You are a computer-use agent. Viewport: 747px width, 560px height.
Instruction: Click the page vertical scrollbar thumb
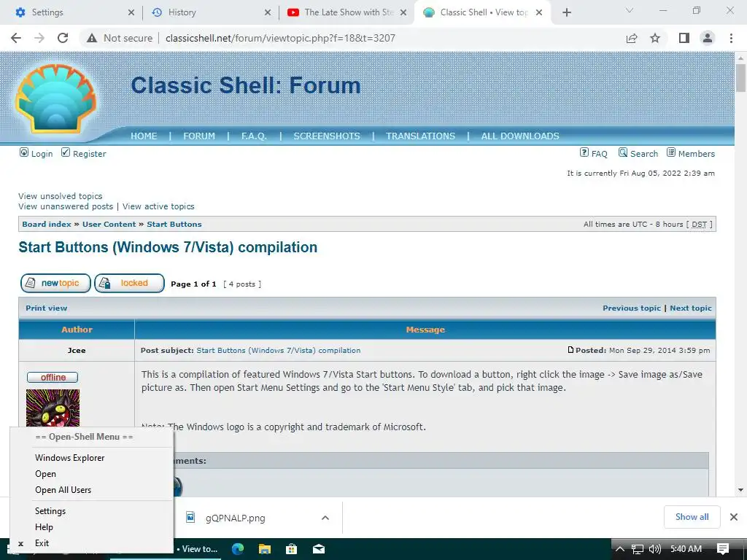[x=741, y=77]
